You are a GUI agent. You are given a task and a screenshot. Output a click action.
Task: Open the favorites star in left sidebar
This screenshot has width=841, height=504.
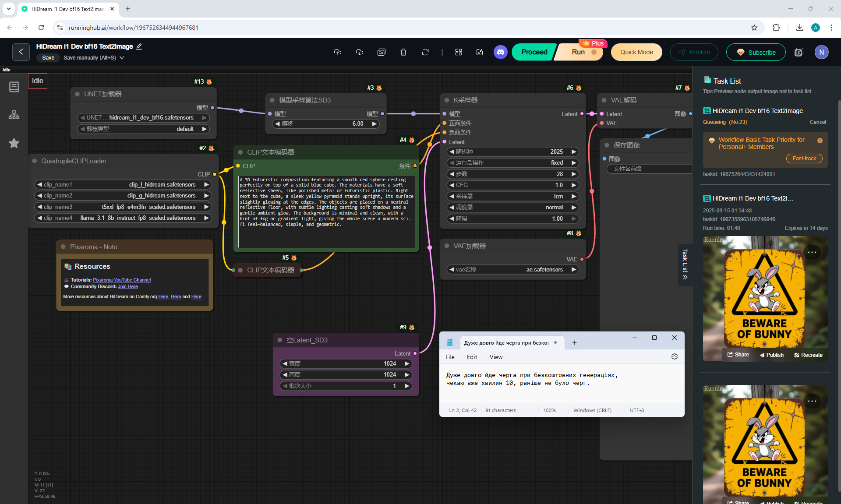(x=14, y=143)
